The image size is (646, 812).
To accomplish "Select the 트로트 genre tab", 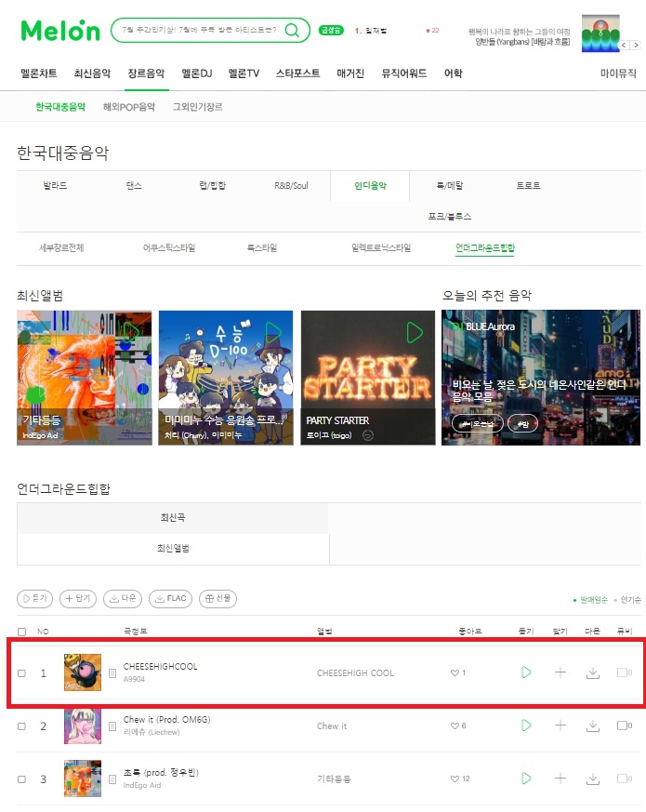I will 529,185.
